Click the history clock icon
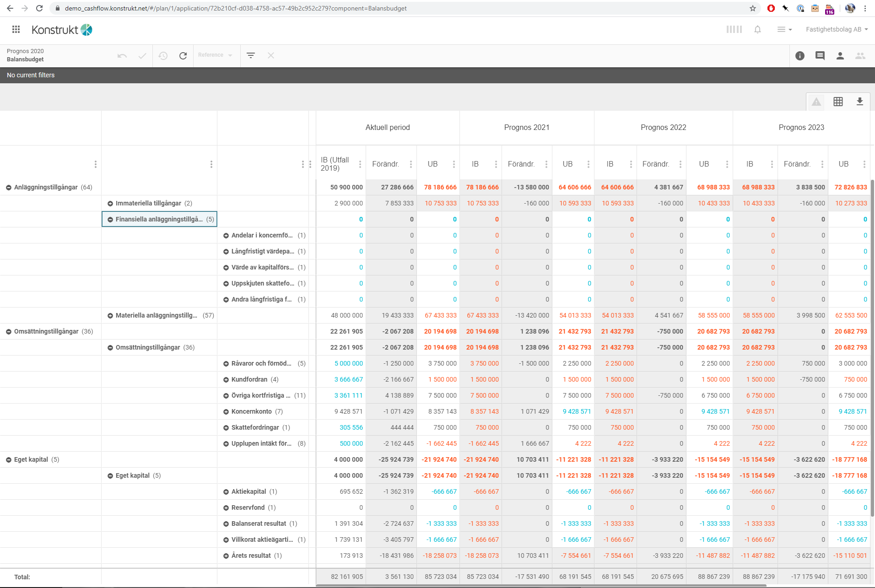The width and height of the screenshot is (875, 588). pyautogui.click(x=163, y=56)
